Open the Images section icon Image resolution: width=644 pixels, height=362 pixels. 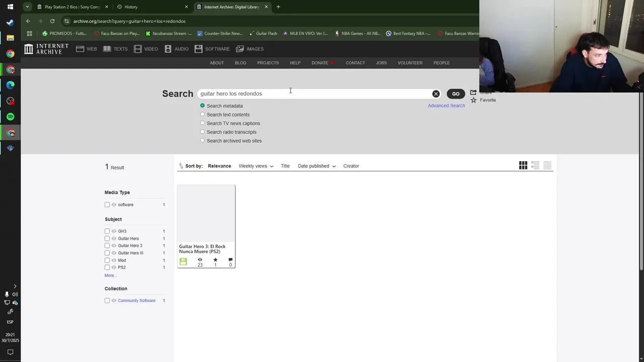tap(240, 49)
